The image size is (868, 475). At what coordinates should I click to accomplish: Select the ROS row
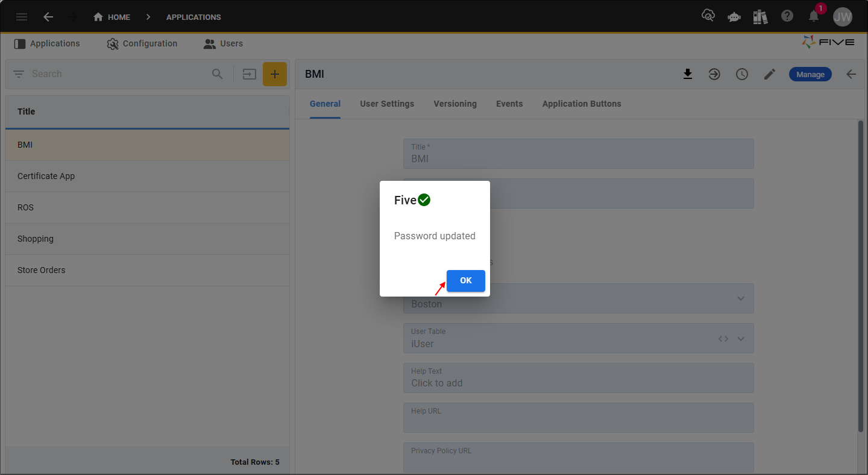[147, 208]
